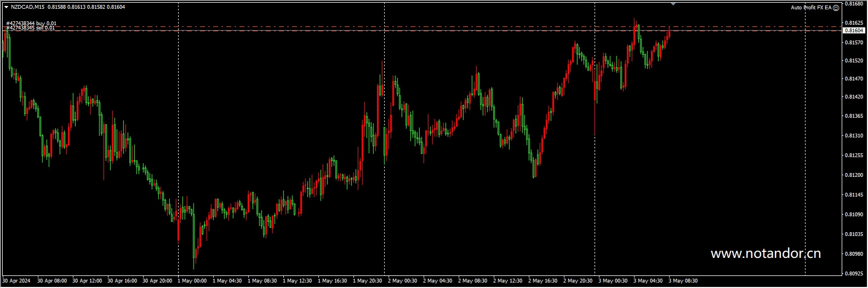Click price scale value 0.81680

click(854, 4)
